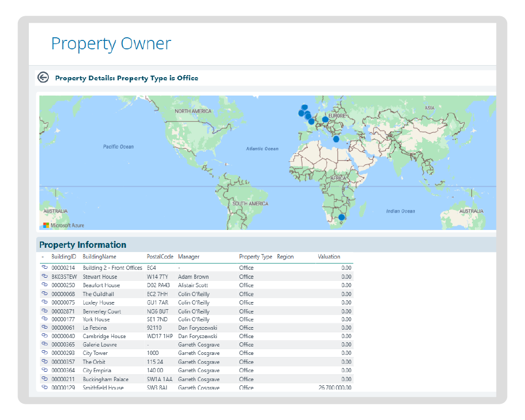525x420 pixels.
Task: Sort by BuildingID column header
Action: [64, 257]
